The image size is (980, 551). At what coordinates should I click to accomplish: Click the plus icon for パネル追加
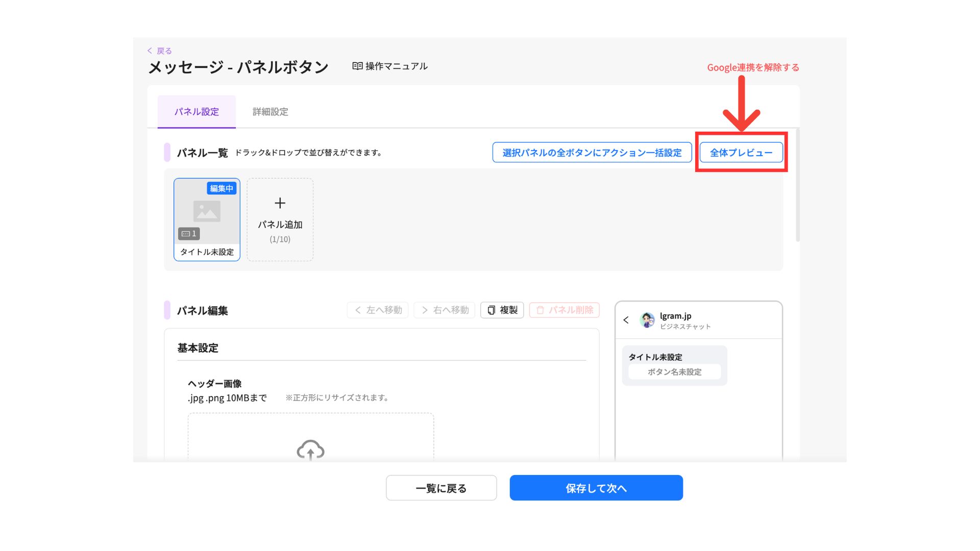coord(280,203)
